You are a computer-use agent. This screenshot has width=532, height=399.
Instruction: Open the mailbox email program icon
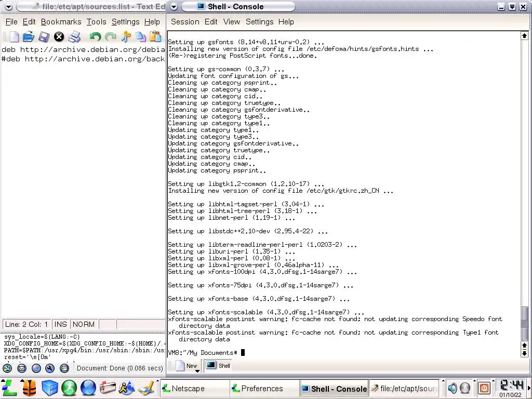pos(108,388)
